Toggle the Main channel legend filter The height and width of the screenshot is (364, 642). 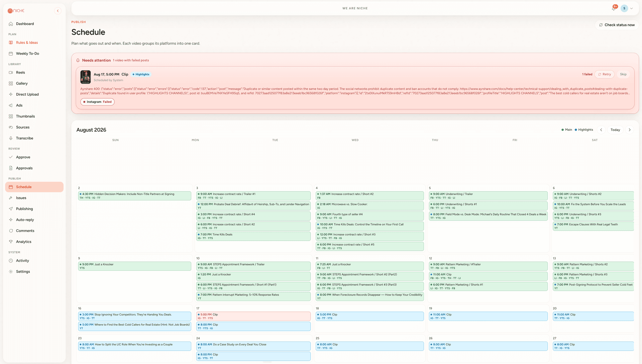567,130
